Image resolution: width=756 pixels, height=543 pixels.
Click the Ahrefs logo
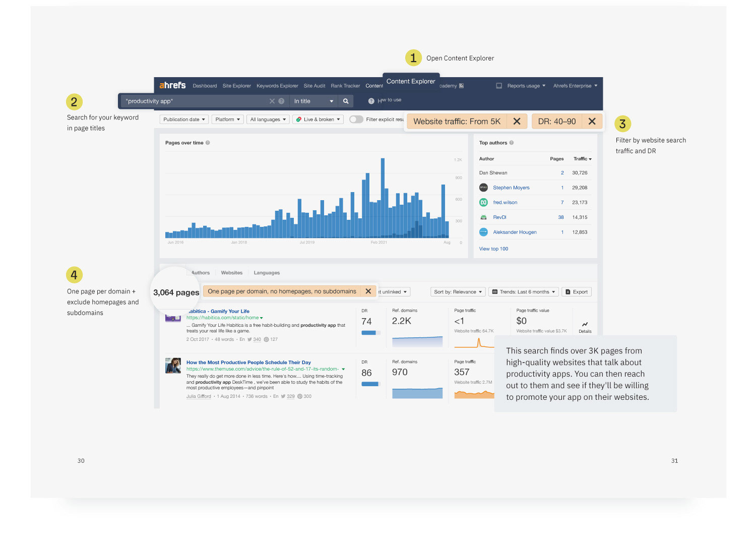click(172, 85)
